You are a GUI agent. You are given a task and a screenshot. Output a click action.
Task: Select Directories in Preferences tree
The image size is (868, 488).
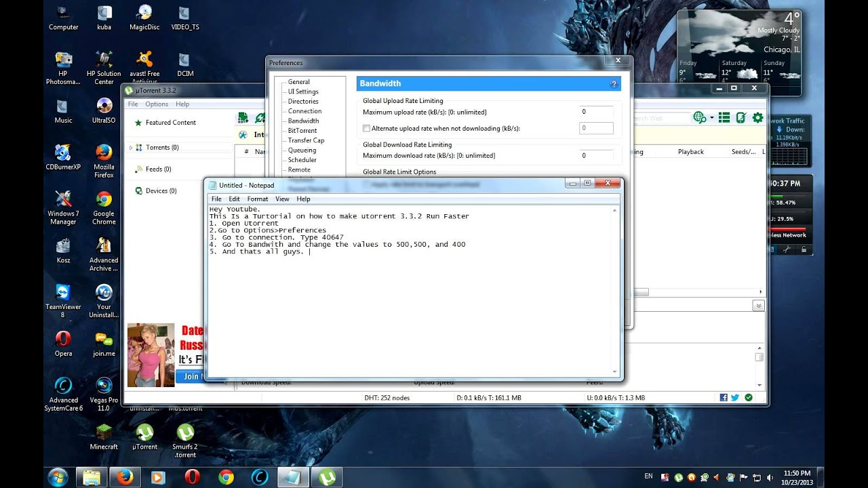pyautogui.click(x=303, y=101)
